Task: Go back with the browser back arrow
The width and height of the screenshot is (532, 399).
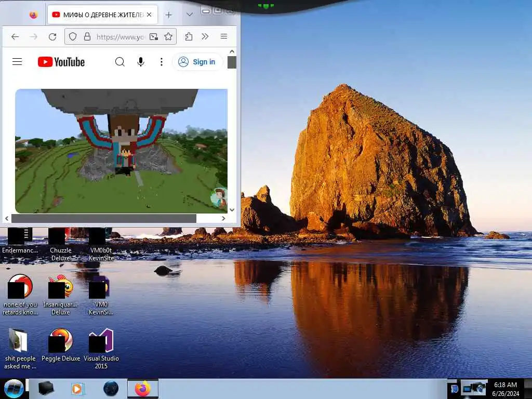Action: [15, 37]
